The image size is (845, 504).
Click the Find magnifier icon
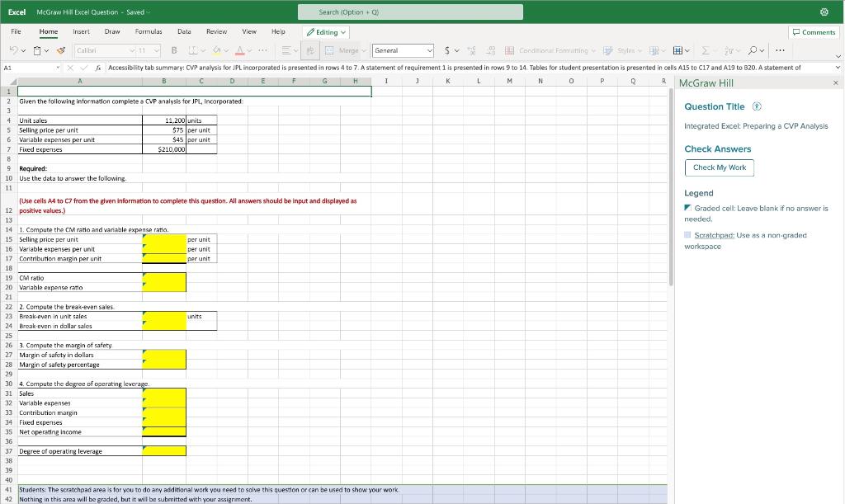click(753, 50)
